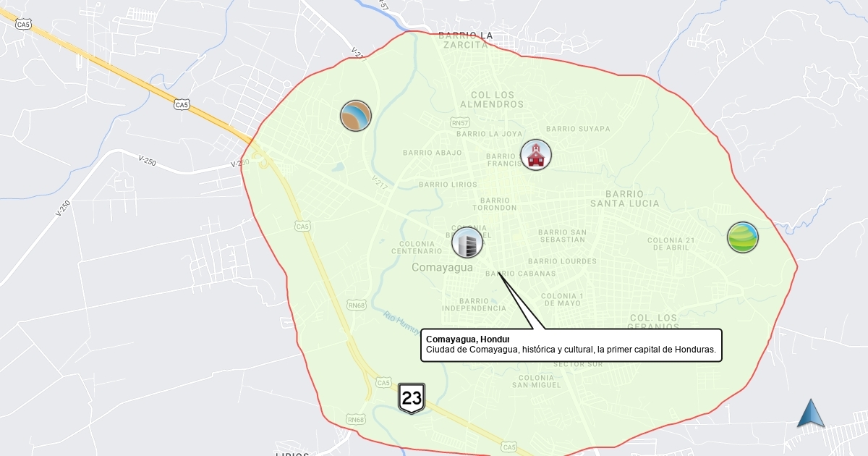Click the Comayagua city name label
868x456 pixels.
point(442,267)
